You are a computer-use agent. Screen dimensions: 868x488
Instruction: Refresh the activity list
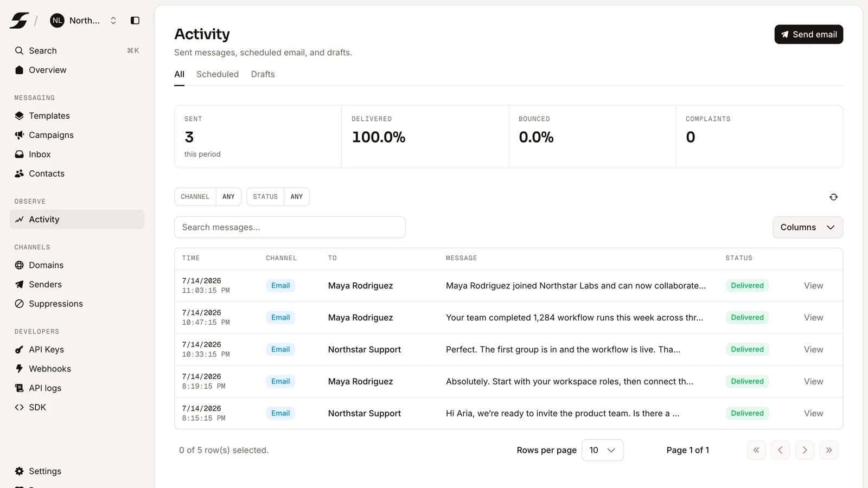coord(833,197)
